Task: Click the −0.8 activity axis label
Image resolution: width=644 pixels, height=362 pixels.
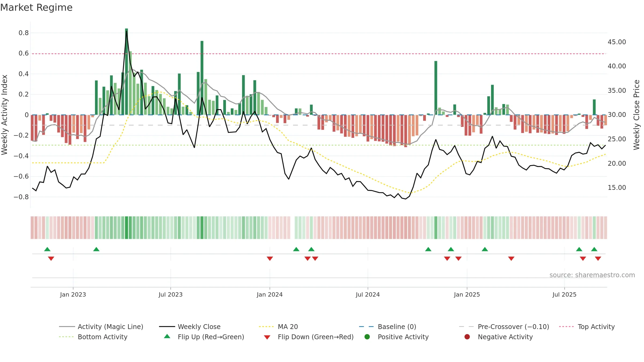Action: [x=21, y=197]
